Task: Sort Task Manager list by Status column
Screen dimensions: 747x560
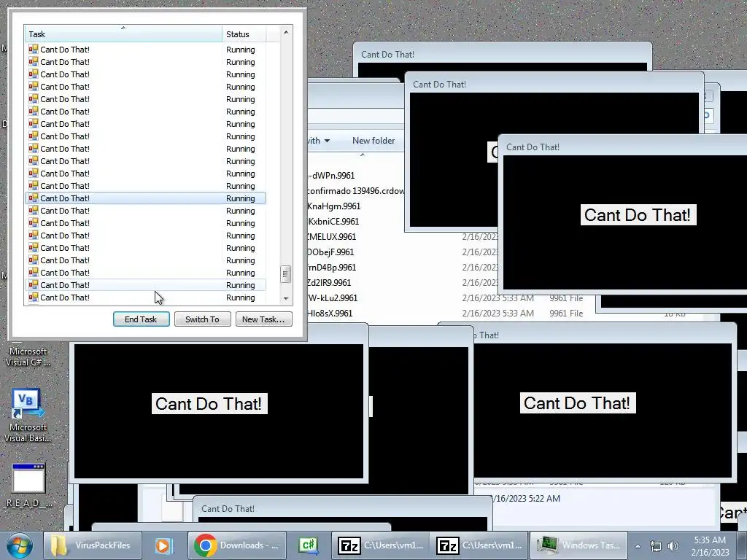Action: 244,34
